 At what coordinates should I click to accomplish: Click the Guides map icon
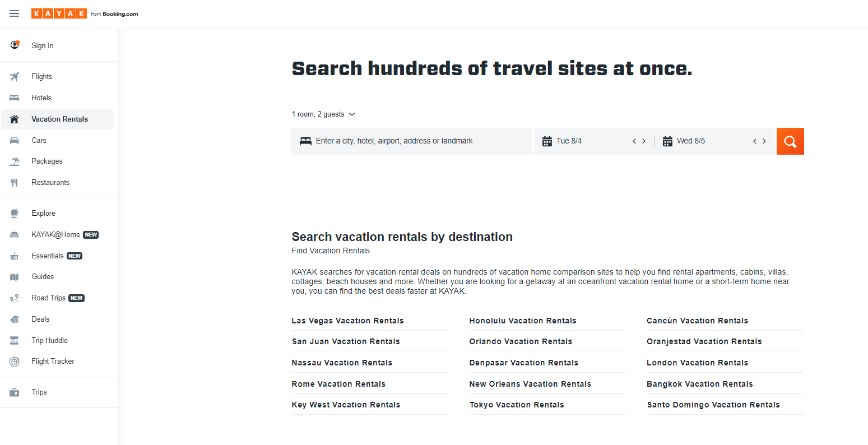click(x=15, y=277)
